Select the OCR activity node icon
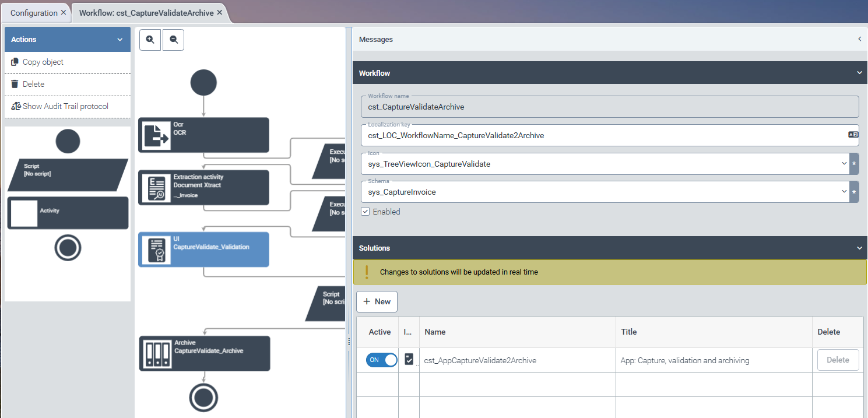The height and width of the screenshot is (418, 868). pyautogui.click(x=156, y=135)
